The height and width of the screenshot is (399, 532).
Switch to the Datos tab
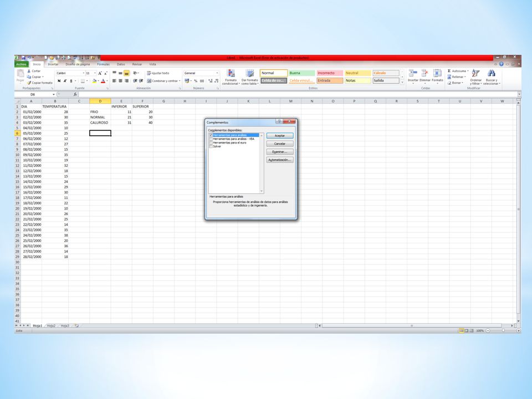(x=121, y=64)
